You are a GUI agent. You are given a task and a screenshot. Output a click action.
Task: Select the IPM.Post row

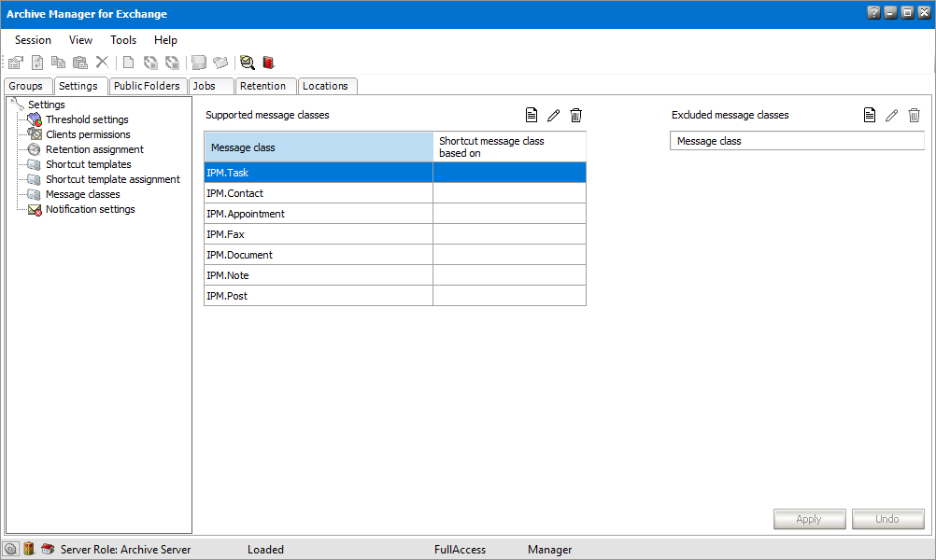coord(394,296)
